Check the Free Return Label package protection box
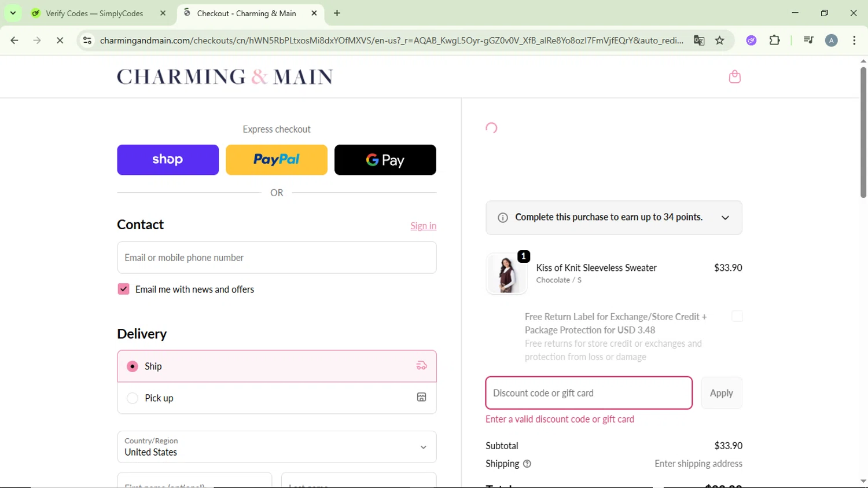This screenshot has height=488, width=868. [737, 316]
